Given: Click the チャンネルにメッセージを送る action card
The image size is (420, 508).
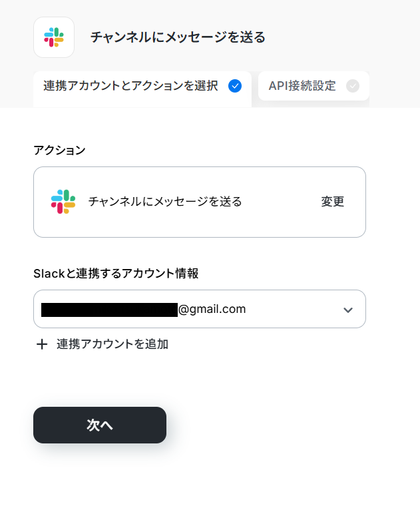Looking at the screenshot, I should (200, 202).
